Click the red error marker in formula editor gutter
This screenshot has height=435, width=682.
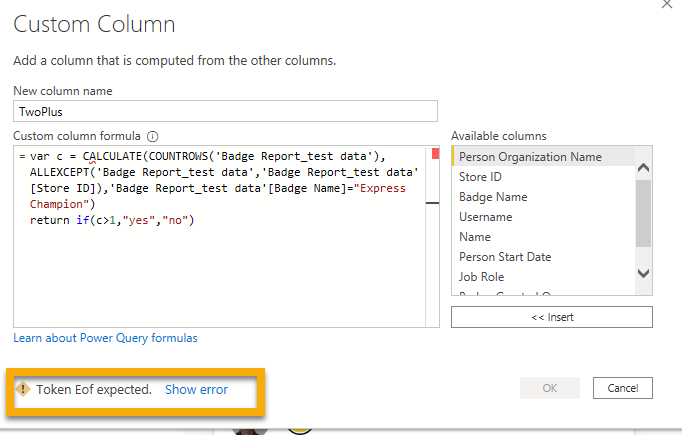435,154
